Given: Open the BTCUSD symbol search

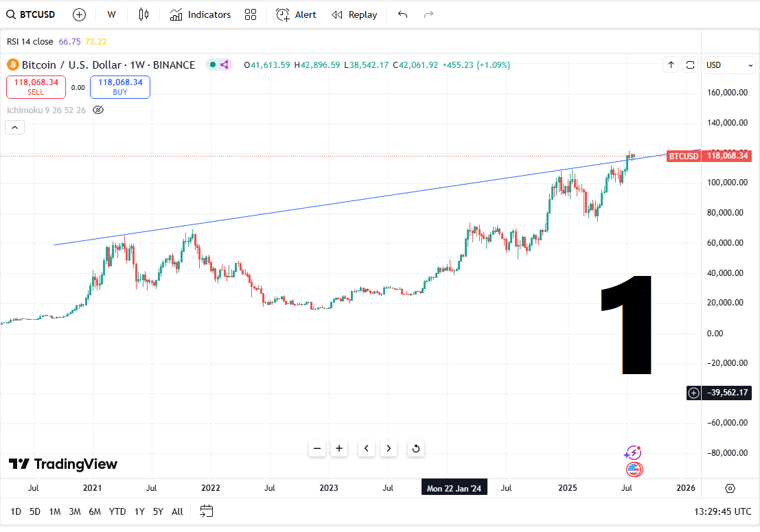Looking at the screenshot, I should pyautogui.click(x=30, y=14).
